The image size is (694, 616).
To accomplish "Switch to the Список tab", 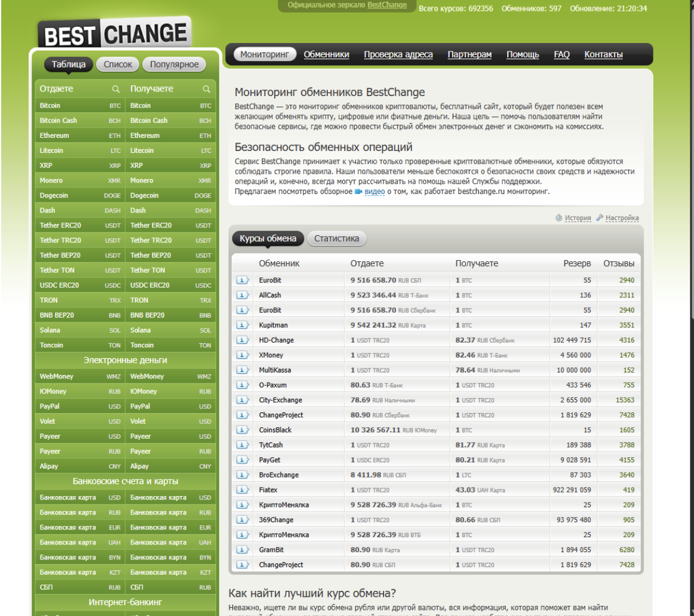I will pyautogui.click(x=118, y=64).
